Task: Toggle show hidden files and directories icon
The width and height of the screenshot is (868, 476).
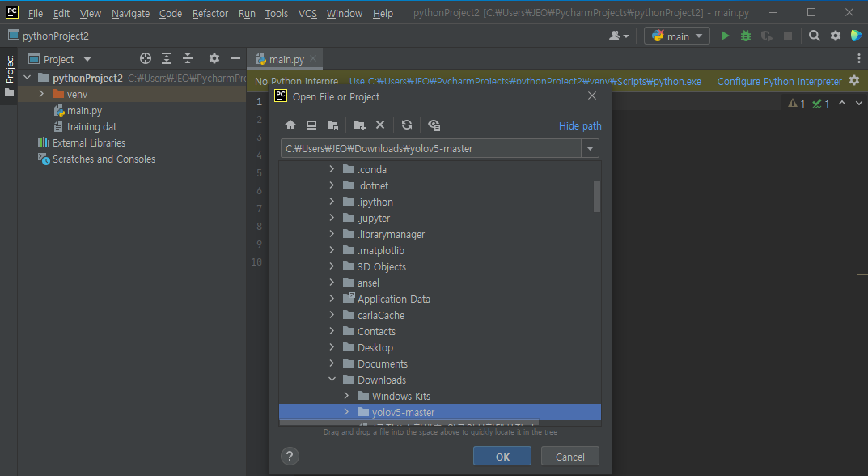Action: click(x=434, y=125)
